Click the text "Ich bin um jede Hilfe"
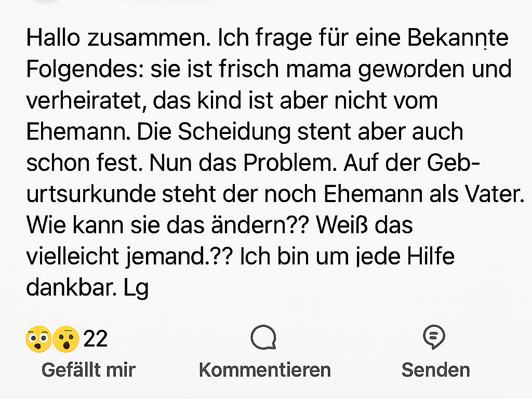 tap(347, 257)
